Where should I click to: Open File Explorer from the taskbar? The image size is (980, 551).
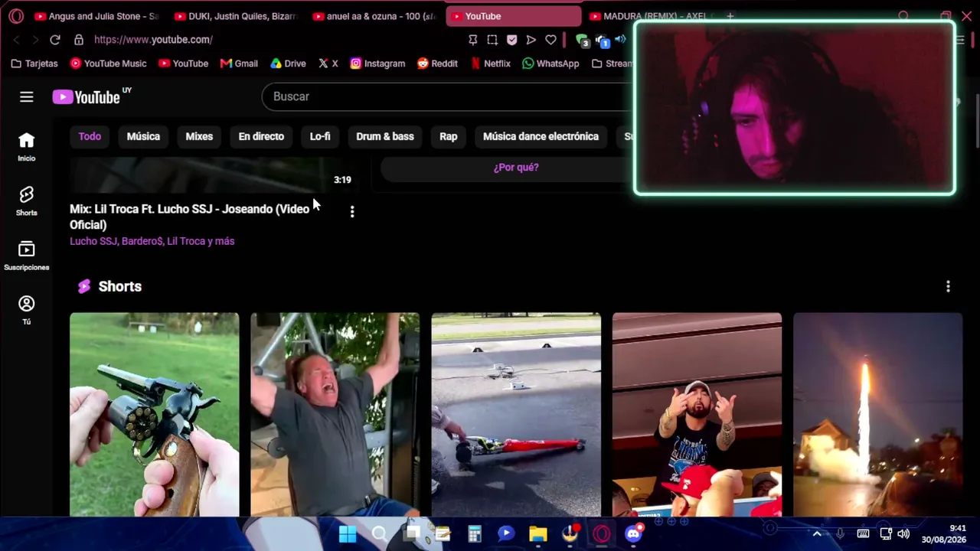click(x=538, y=534)
